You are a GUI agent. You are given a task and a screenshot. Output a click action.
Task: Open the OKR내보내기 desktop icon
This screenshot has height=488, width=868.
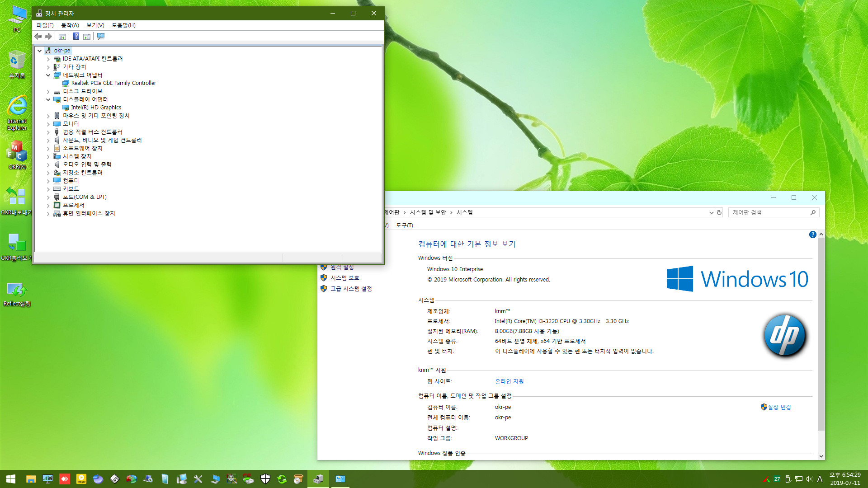16,201
